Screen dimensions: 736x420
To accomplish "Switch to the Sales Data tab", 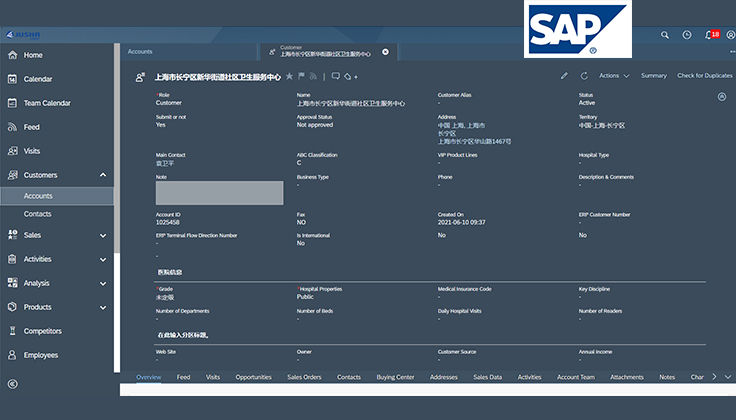I will click(487, 377).
